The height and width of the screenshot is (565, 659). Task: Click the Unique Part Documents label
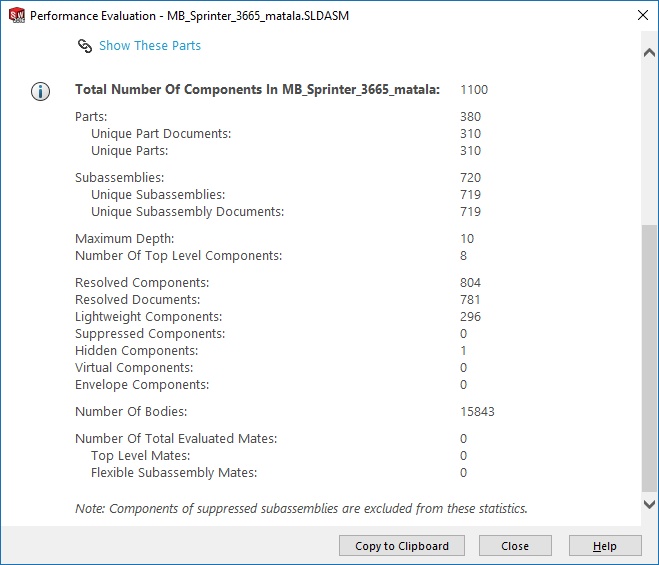coord(161,134)
